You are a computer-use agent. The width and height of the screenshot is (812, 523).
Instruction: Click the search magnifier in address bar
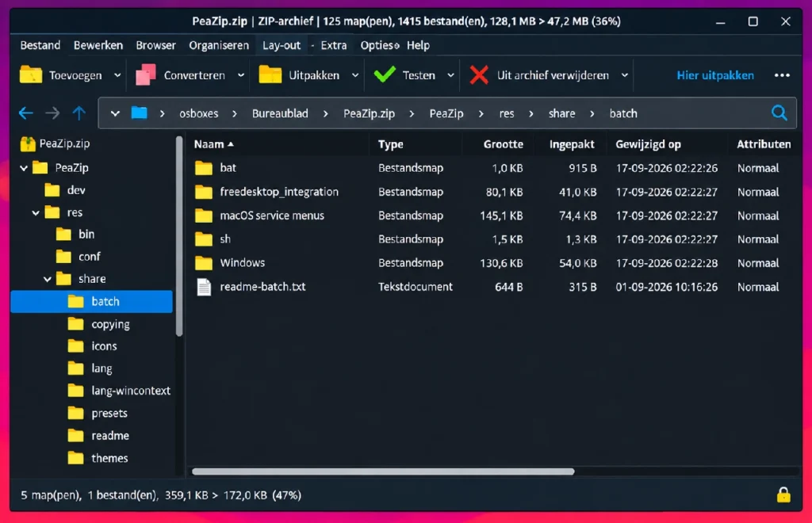(779, 113)
